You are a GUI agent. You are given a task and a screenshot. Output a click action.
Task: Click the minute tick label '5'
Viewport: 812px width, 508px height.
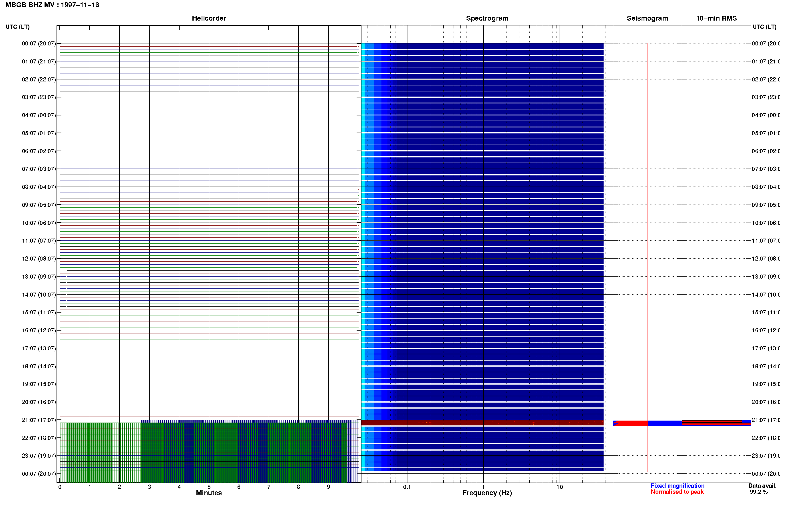(209, 487)
